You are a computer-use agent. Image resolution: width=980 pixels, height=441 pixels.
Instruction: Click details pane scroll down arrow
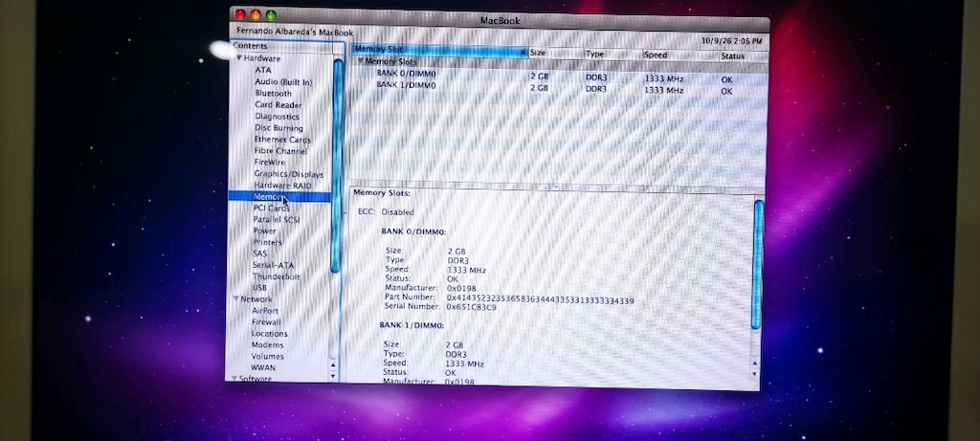pos(754,373)
